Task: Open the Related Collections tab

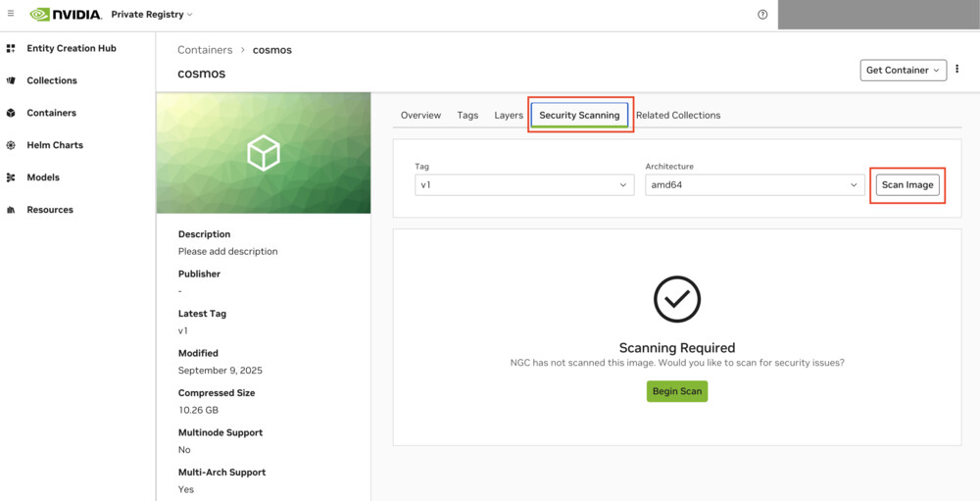Action: click(x=678, y=116)
